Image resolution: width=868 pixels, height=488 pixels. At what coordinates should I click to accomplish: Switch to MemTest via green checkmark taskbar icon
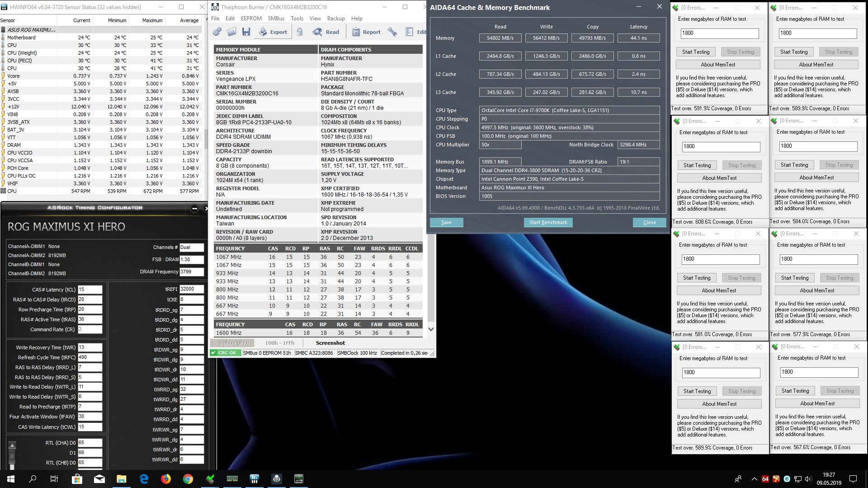tap(210, 479)
